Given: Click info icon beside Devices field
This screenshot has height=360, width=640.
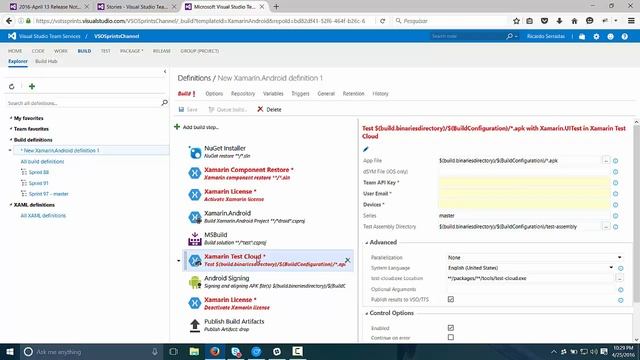Looking at the screenshot, I should [616, 205].
